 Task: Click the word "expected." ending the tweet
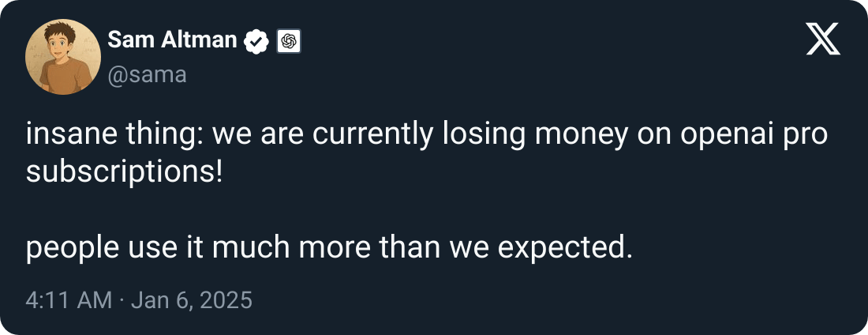[x=565, y=250]
